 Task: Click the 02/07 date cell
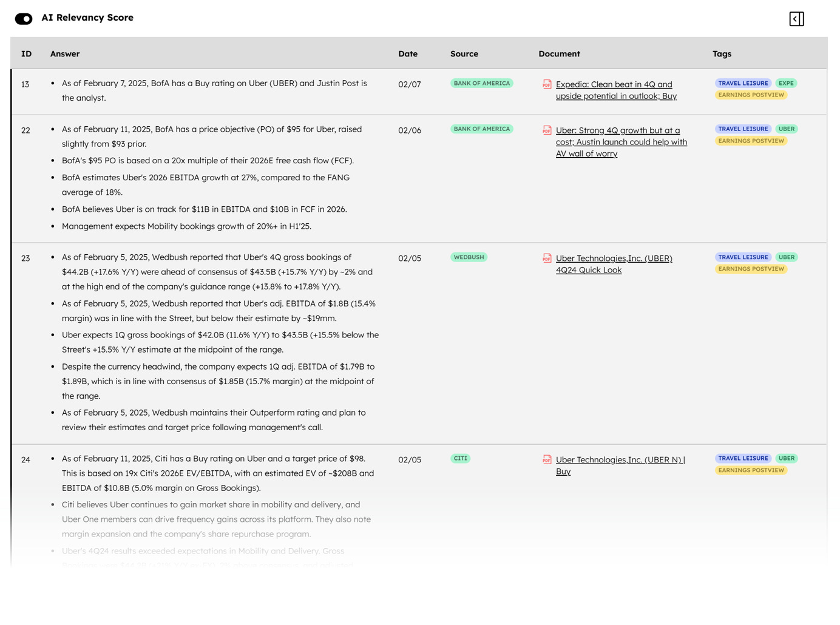(409, 84)
